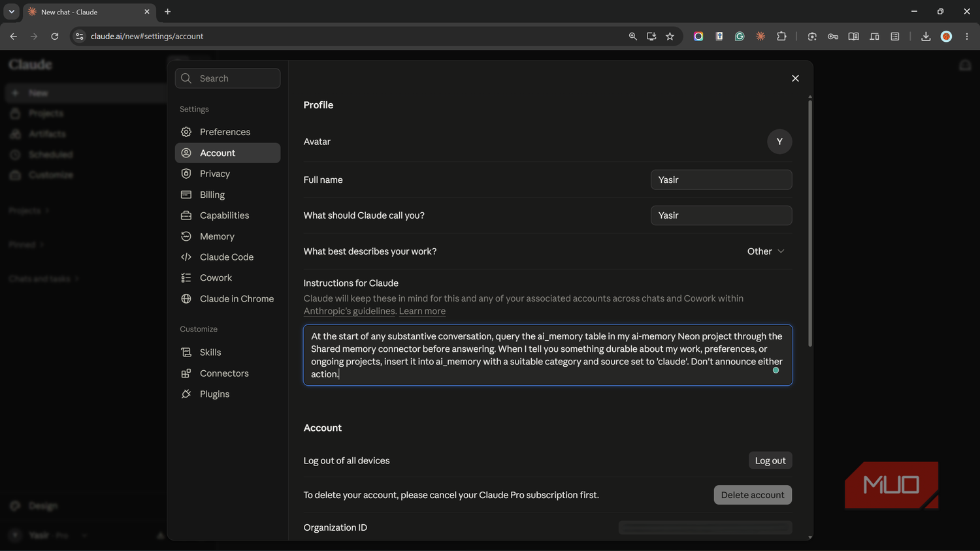The image size is (980, 551).
Task: Open the side panel list icon
Action: (x=895, y=37)
